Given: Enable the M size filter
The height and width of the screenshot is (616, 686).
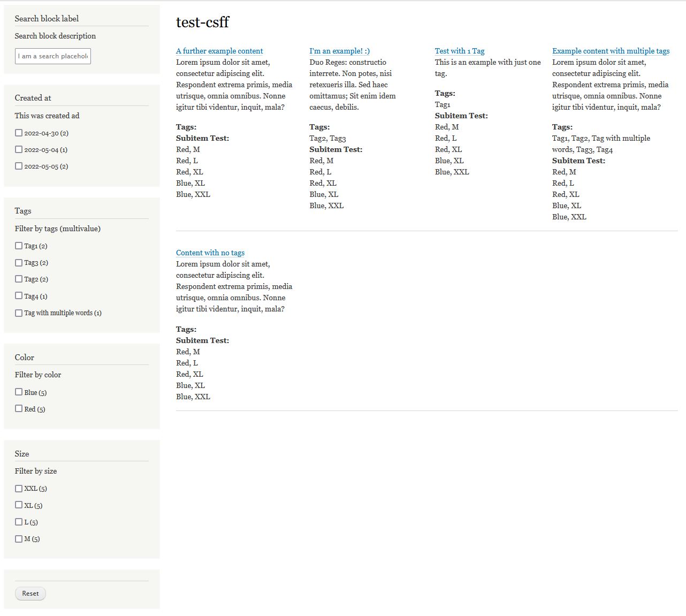Looking at the screenshot, I should click(x=19, y=538).
